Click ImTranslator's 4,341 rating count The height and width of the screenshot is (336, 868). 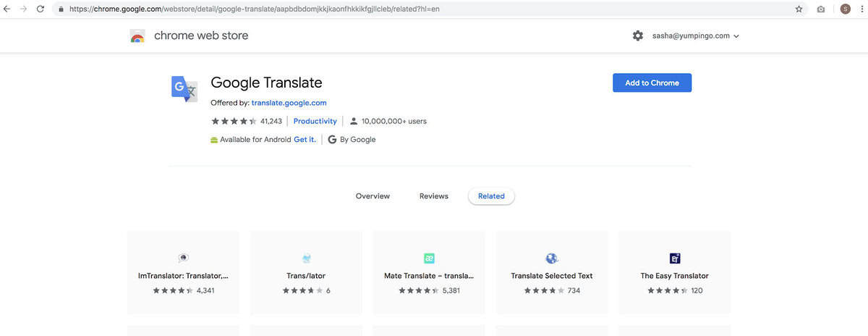(205, 290)
